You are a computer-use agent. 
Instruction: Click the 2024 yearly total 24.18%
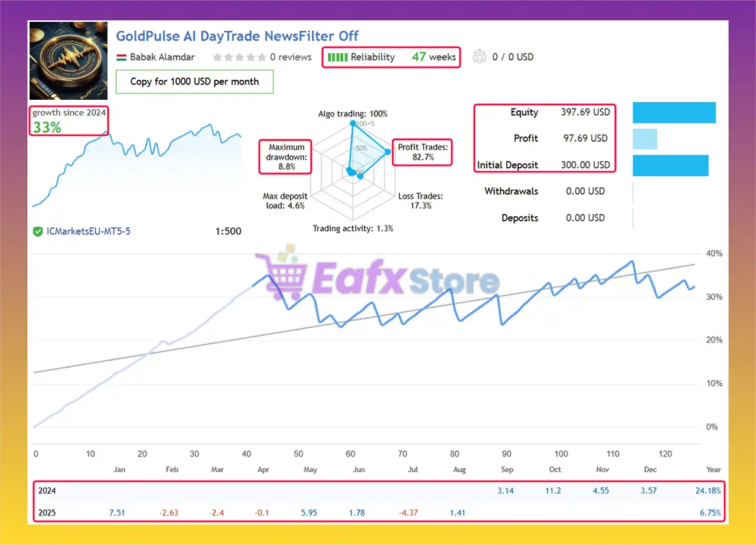click(708, 491)
